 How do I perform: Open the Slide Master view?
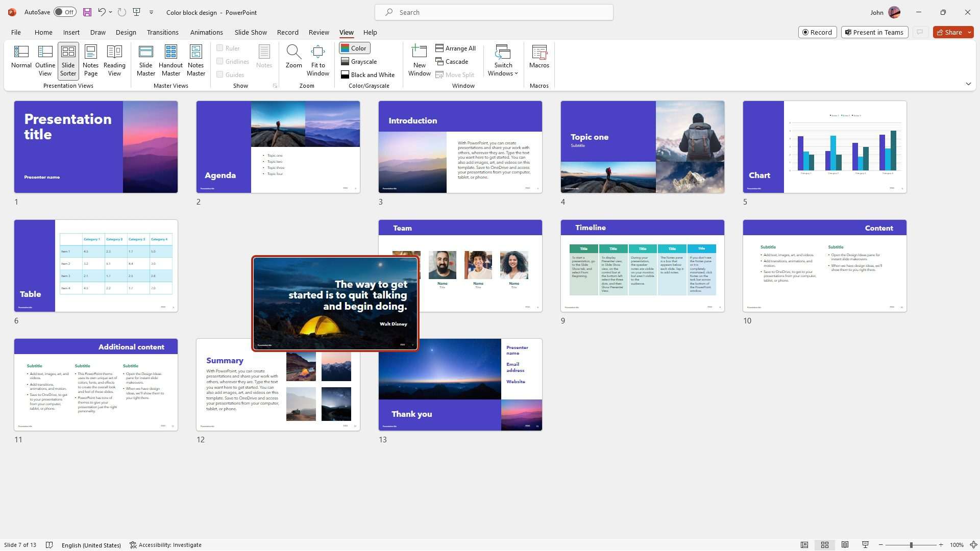coord(146,60)
